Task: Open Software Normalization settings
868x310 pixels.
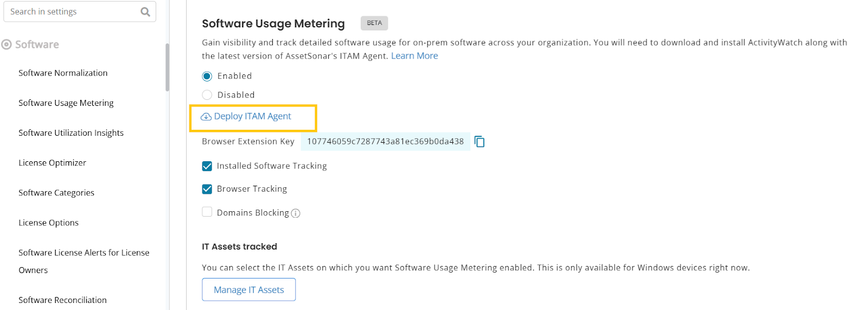Action: click(x=63, y=73)
